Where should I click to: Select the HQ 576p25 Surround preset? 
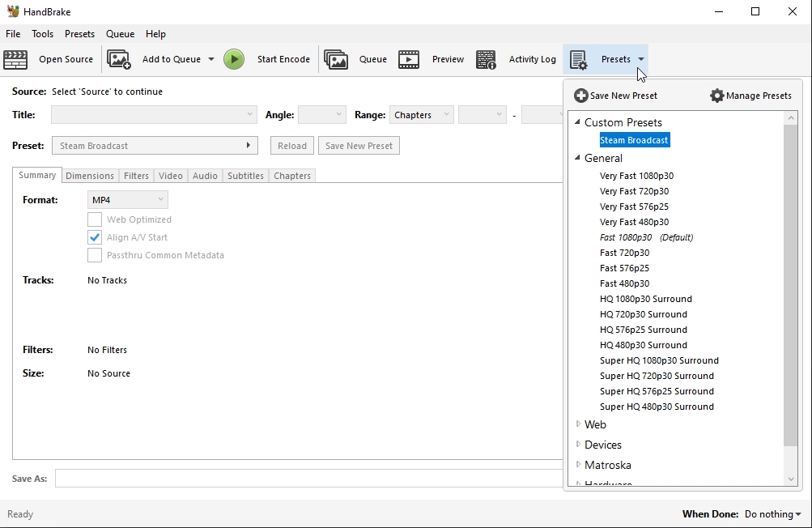click(x=643, y=330)
